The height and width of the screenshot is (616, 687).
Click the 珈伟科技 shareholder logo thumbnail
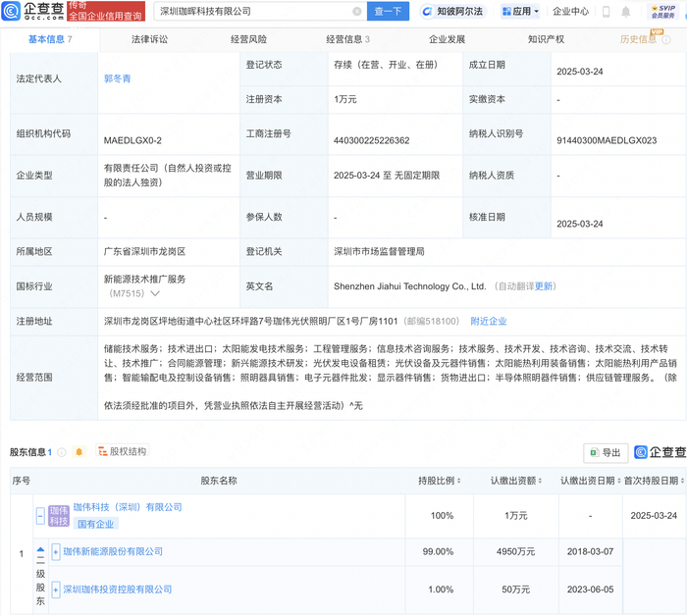tap(59, 515)
